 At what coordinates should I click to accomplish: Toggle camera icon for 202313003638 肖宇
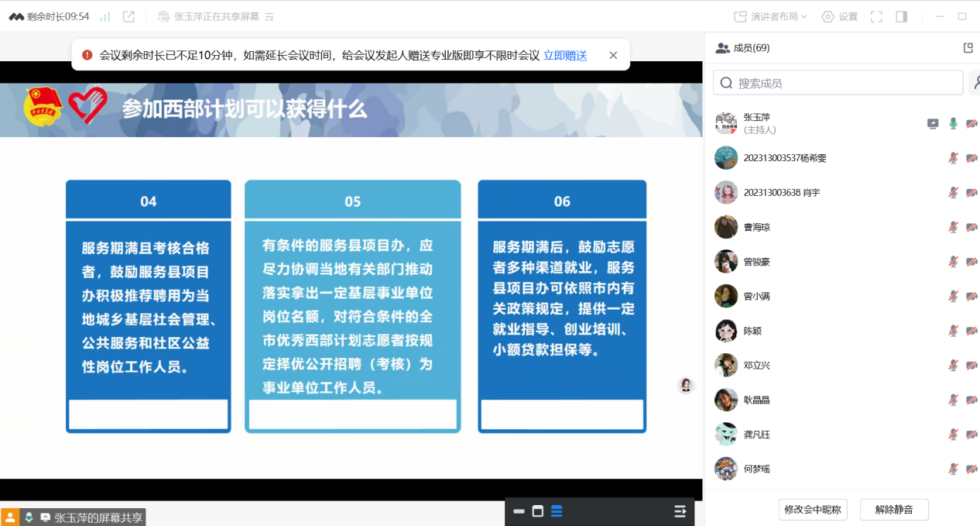click(x=971, y=192)
